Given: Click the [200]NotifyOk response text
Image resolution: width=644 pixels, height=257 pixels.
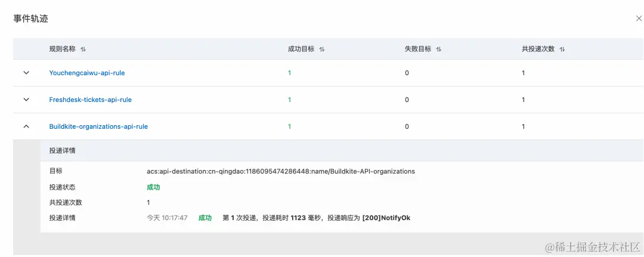Looking at the screenshot, I should [386, 218].
